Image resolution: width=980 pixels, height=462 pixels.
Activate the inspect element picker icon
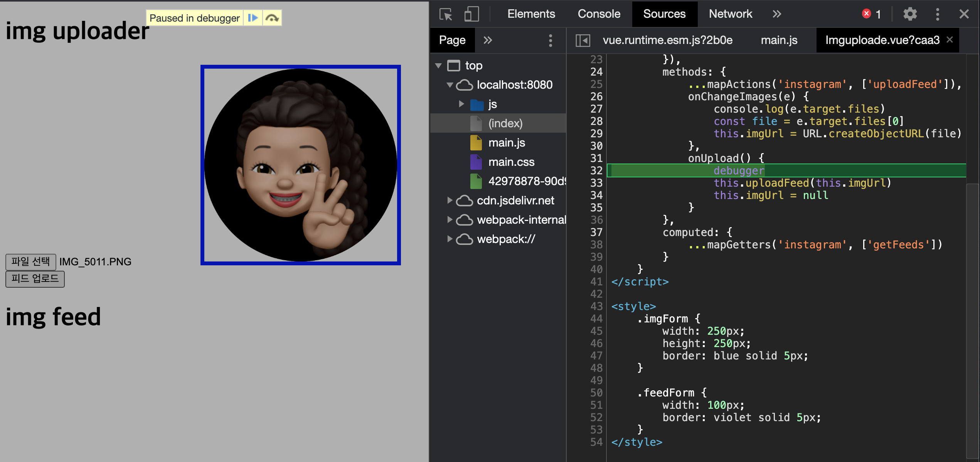[x=446, y=14]
